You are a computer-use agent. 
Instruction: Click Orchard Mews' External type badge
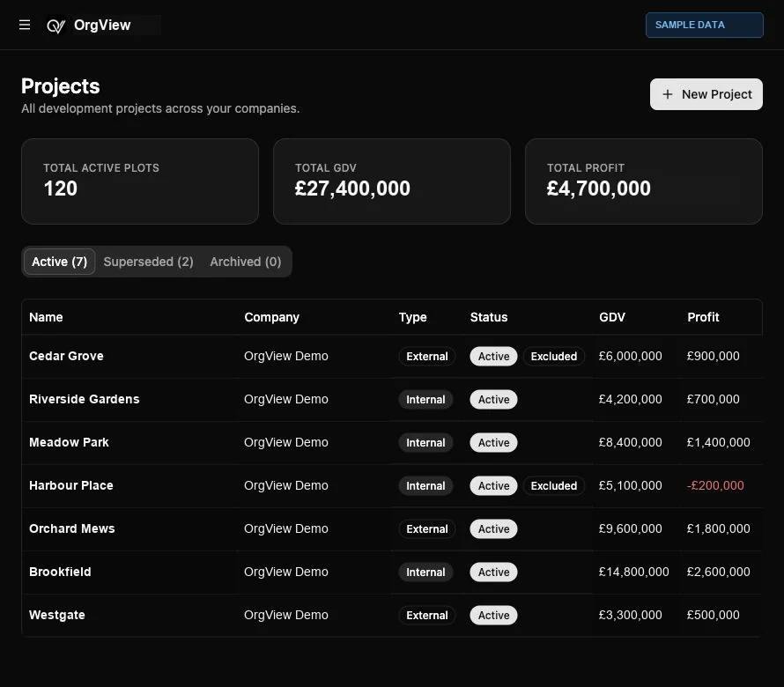tap(427, 528)
